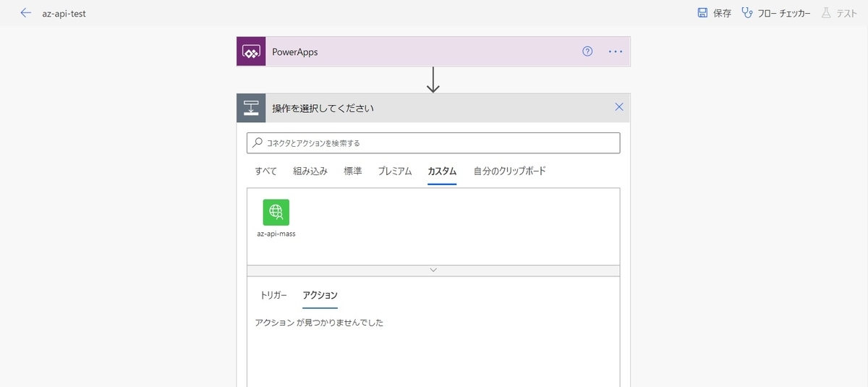Switch to the プレミアム tab
The image size is (868, 387).
click(395, 171)
